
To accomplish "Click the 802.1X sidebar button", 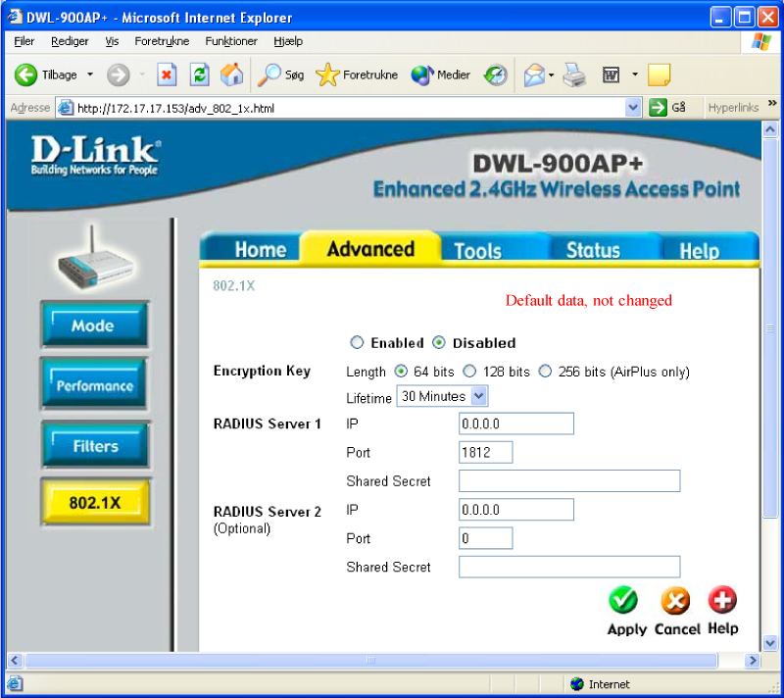I will (x=95, y=502).
